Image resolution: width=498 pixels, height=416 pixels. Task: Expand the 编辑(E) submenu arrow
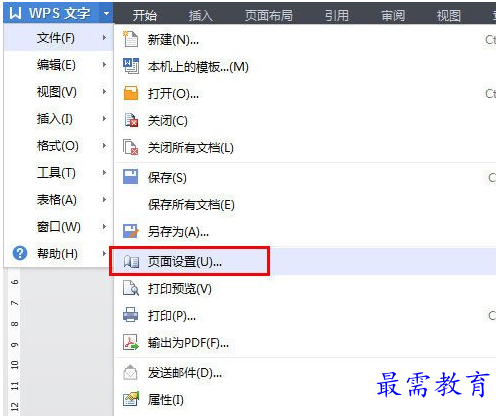104,65
